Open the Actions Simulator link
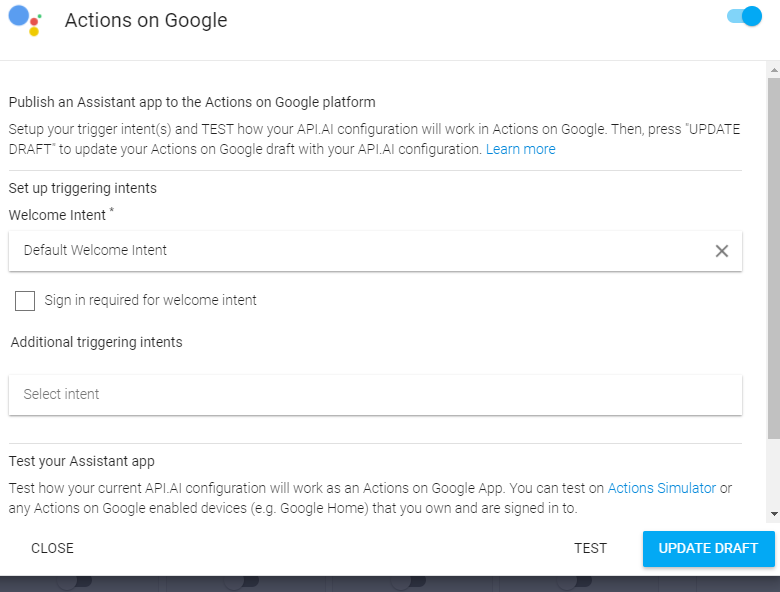Image resolution: width=780 pixels, height=592 pixels. pos(662,488)
